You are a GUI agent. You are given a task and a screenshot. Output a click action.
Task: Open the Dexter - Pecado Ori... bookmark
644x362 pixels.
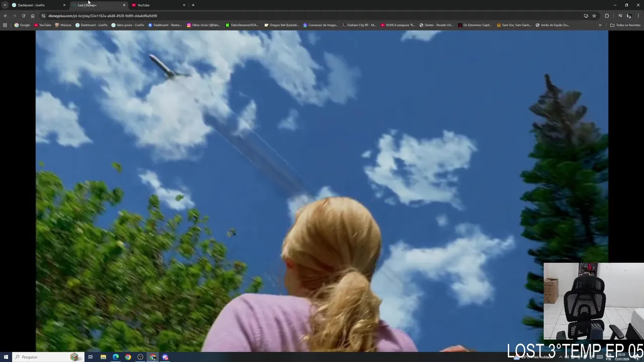click(437, 25)
